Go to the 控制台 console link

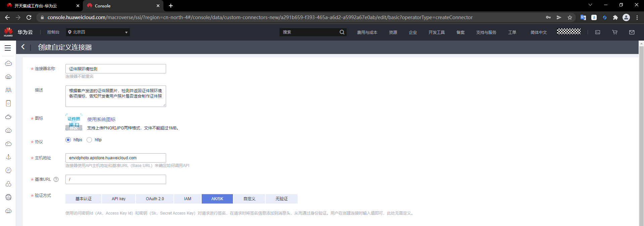(x=53, y=32)
